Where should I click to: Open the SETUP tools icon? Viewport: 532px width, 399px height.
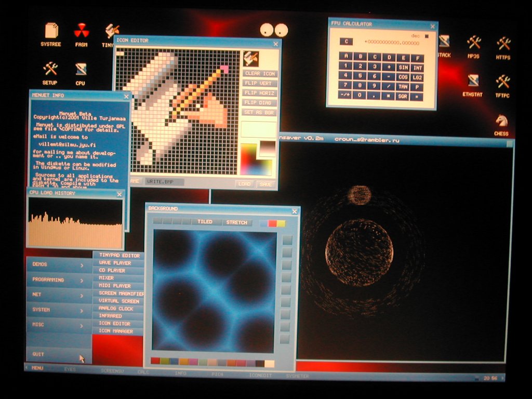pos(50,69)
